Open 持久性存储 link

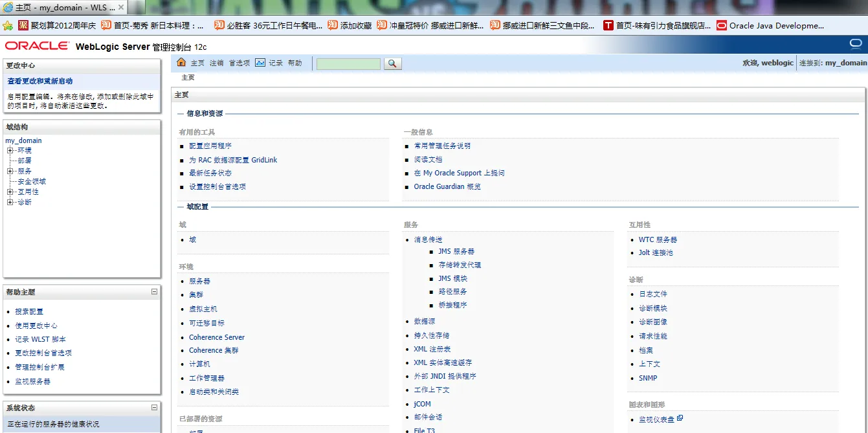(x=432, y=336)
